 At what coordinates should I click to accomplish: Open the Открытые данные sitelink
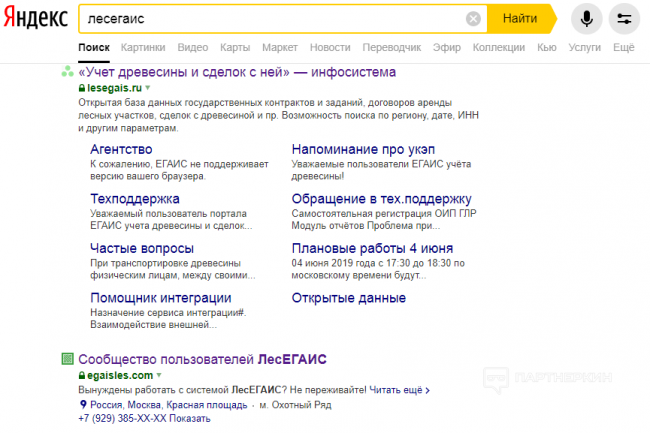(x=348, y=298)
